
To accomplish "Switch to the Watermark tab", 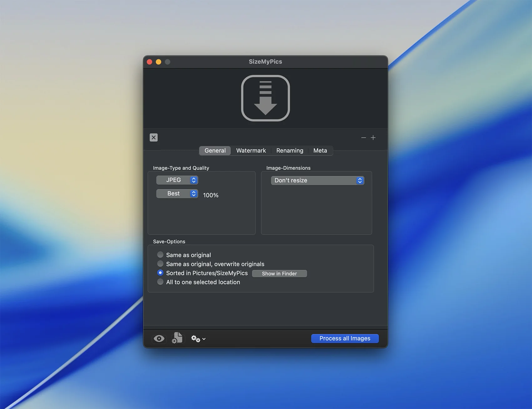I will 251,151.
